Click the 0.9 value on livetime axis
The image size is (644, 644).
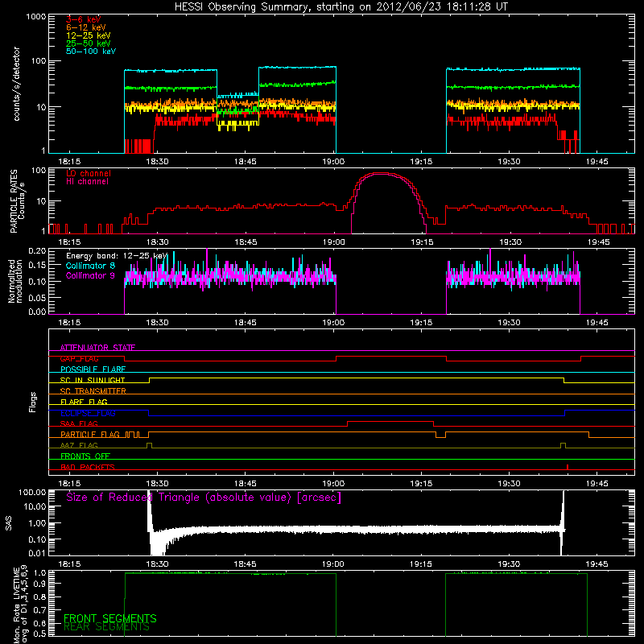point(40,584)
